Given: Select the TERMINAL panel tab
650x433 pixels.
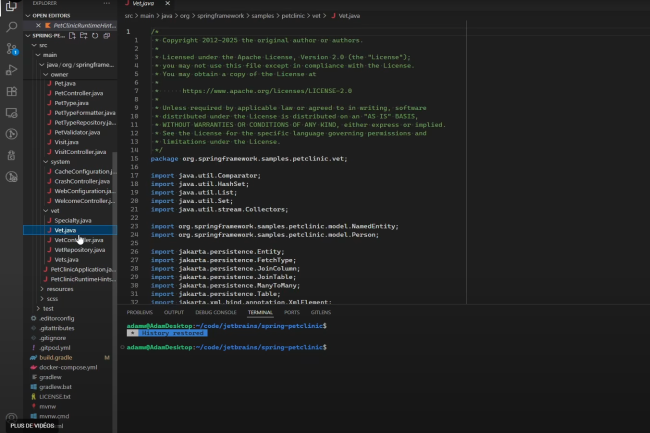Looking at the screenshot, I should click(260, 312).
